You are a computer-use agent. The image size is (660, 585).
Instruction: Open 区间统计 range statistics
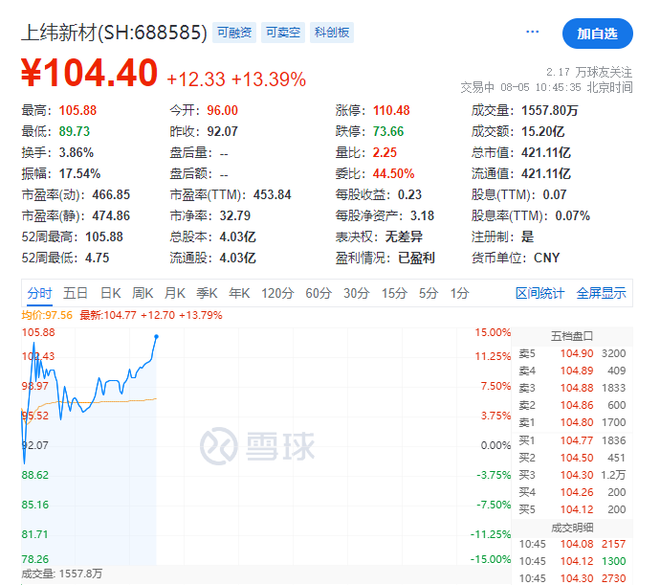(x=540, y=293)
